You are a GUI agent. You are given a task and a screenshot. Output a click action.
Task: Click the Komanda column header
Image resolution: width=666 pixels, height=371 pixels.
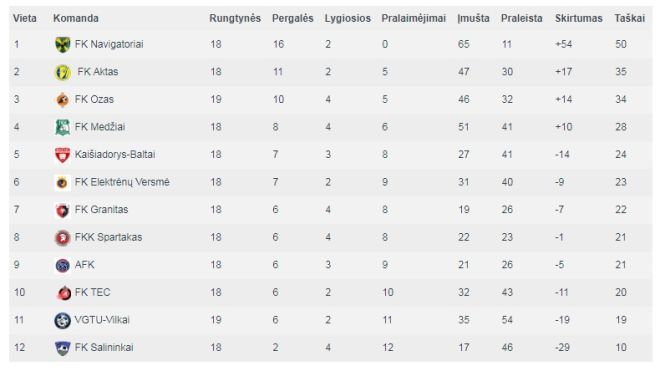pos(76,18)
